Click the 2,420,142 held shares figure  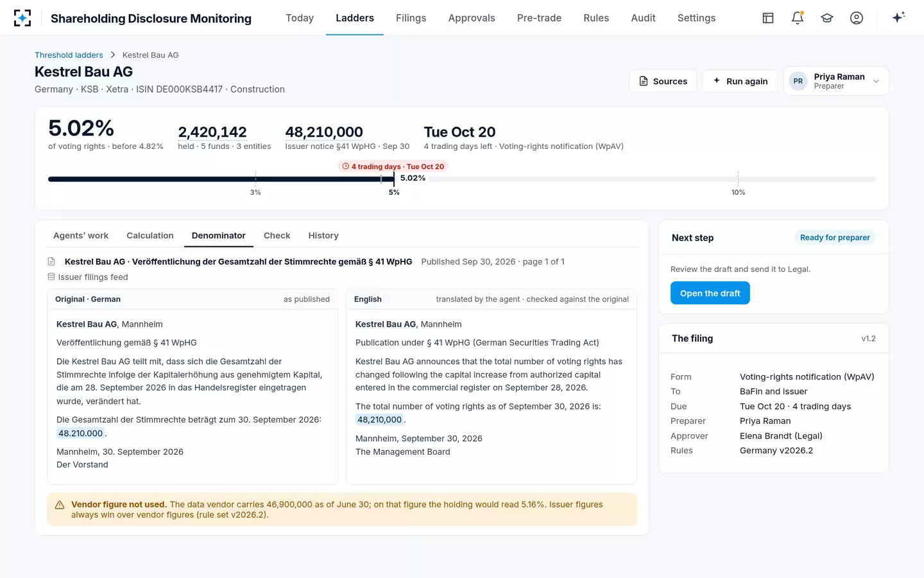(x=212, y=132)
